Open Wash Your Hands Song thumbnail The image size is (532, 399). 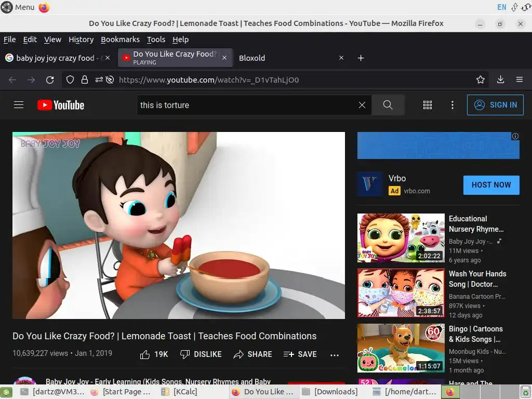(x=401, y=293)
